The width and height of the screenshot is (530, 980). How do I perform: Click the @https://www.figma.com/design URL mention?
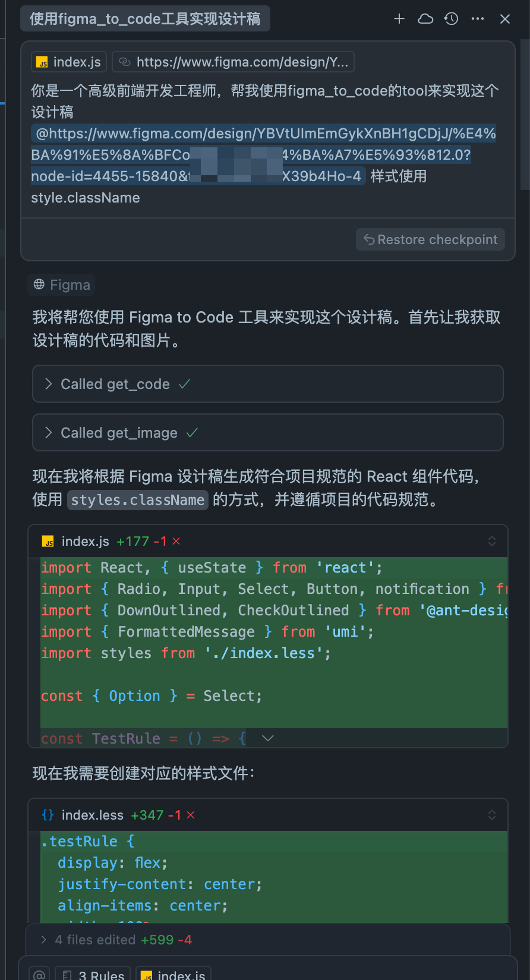click(263, 155)
